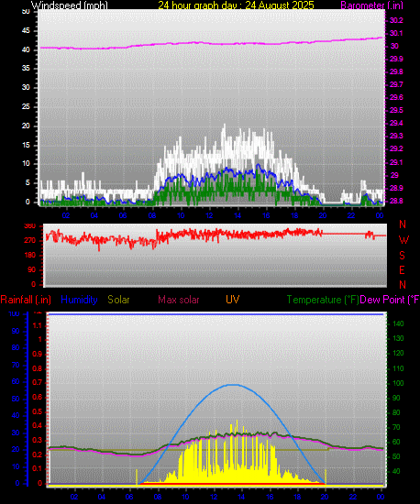This screenshot has height=504, width=420.
Task: Click the 'Max solar' legend label
Action: 179,300
